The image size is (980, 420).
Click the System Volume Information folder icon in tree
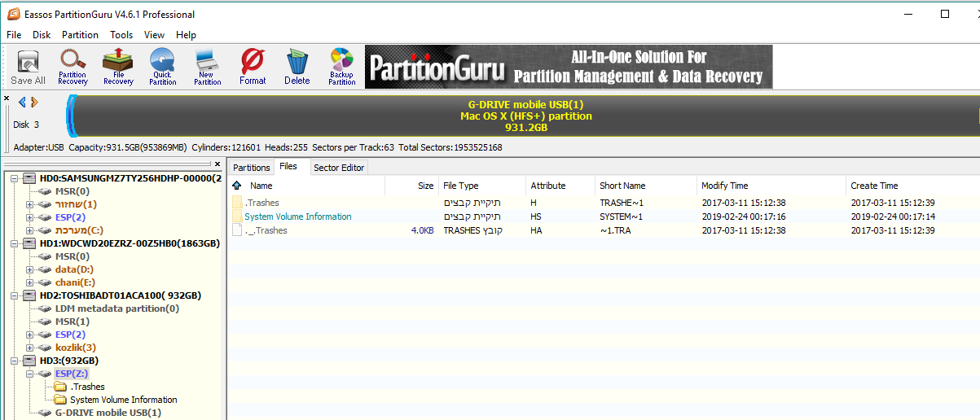[x=60, y=400]
